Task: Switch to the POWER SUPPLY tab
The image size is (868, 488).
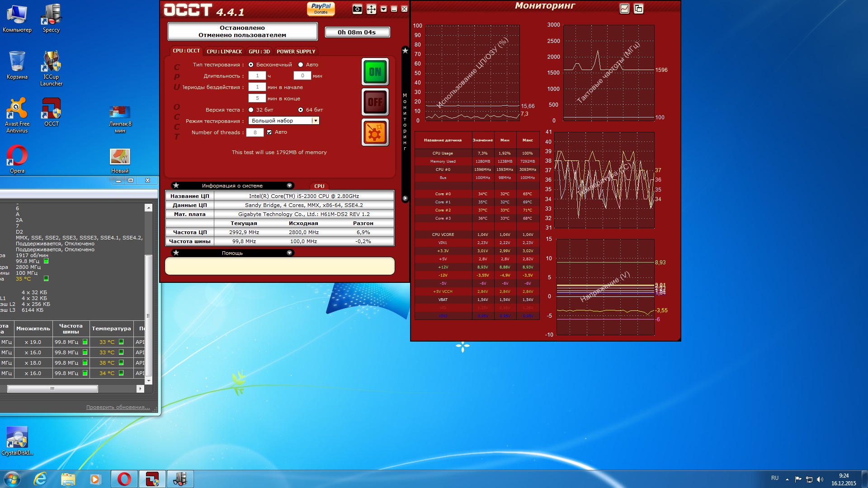Action: (296, 52)
